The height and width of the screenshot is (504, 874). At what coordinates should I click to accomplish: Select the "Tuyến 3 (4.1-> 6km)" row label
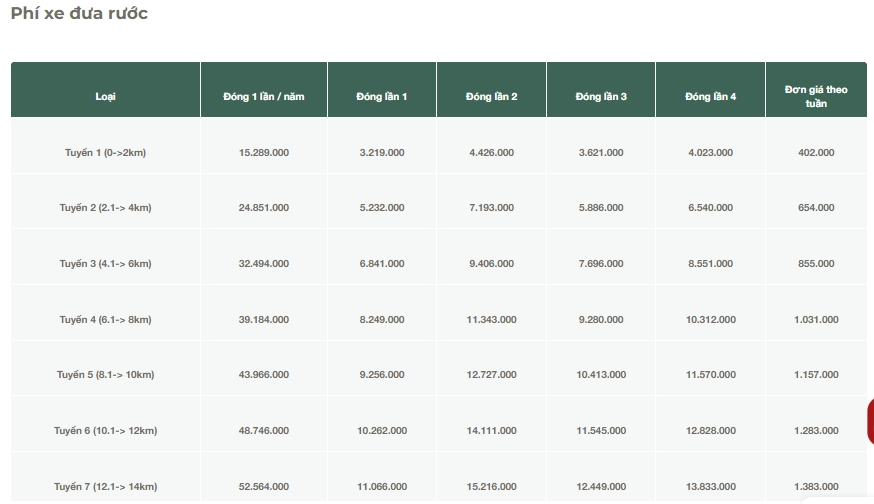[x=105, y=264]
